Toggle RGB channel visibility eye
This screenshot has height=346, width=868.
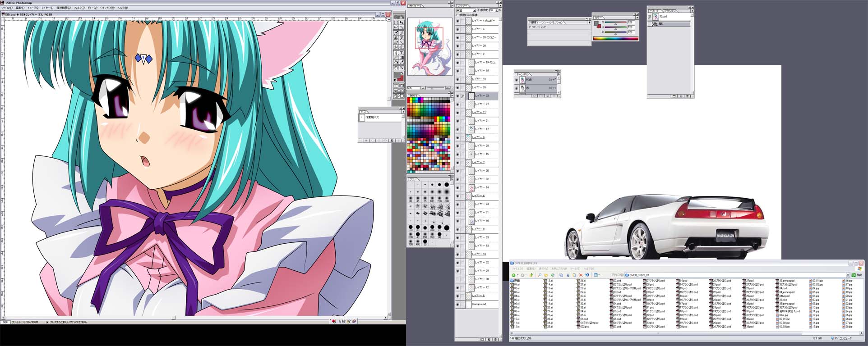pos(517,80)
